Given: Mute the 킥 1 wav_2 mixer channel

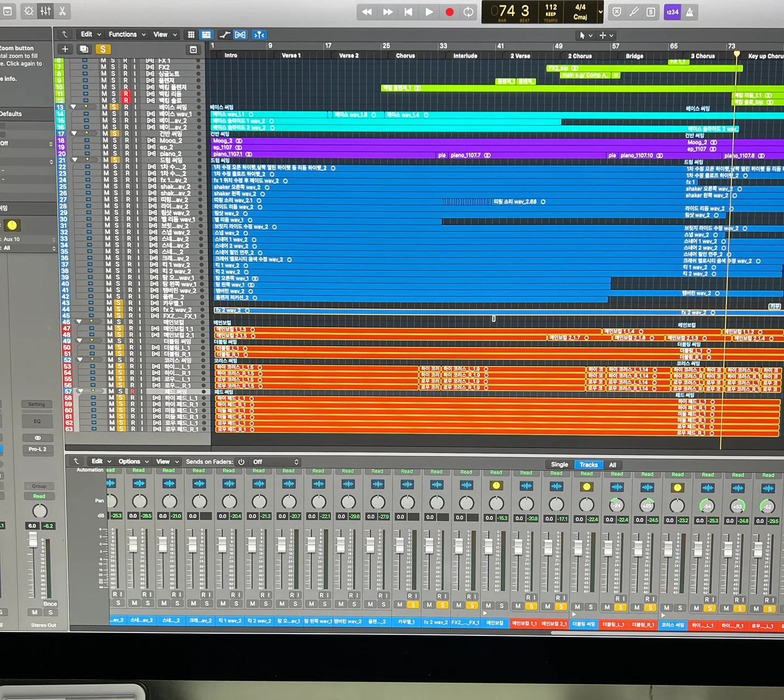Looking at the screenshot, I should click(x=223, y=603).
